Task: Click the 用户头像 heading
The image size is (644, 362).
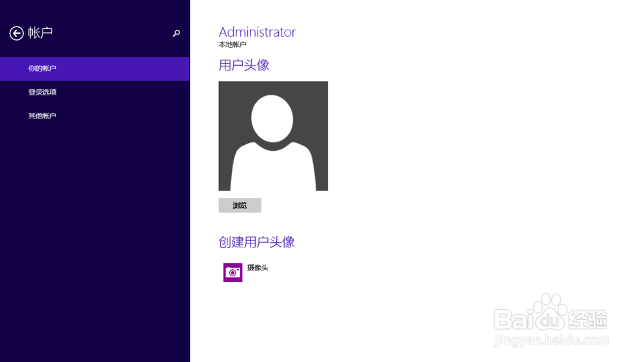Action: 244,65
